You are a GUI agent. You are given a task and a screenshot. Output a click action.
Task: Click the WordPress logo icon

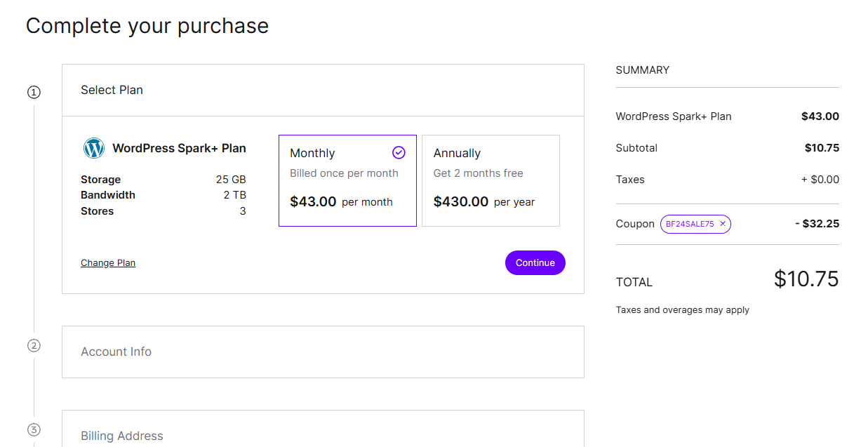(x=93, y=148)
